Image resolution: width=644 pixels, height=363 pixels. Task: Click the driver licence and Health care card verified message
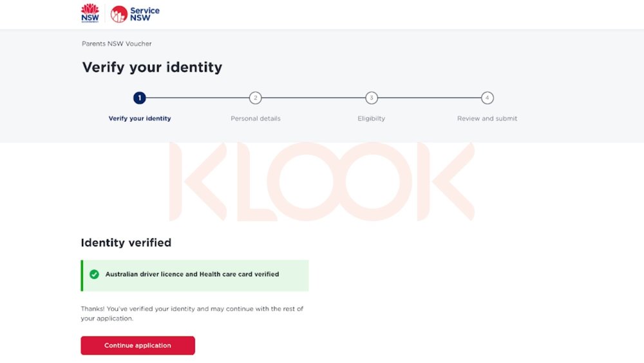[x=192, y=274]
